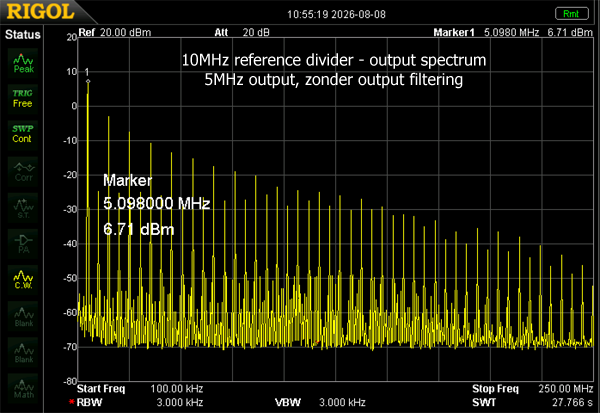Click the Rmt remote indicator
Image resolution: width=600 pixels, height=413 pixels.
(572, 14)
